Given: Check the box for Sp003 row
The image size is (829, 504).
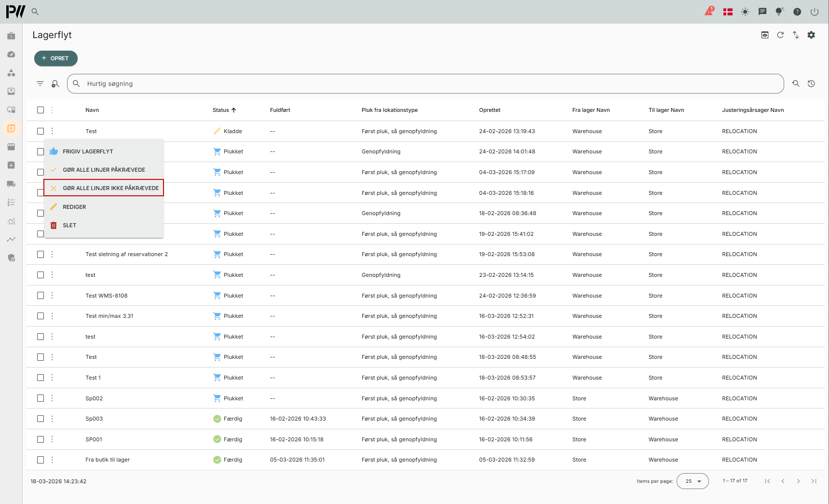Looking at the screenshot, I should 41,419.
